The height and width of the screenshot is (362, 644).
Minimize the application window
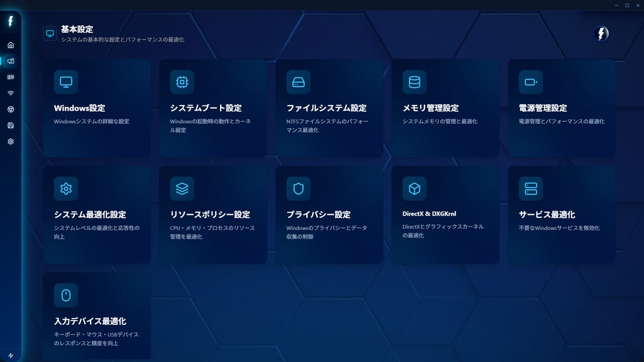click(x=616, y=5)
